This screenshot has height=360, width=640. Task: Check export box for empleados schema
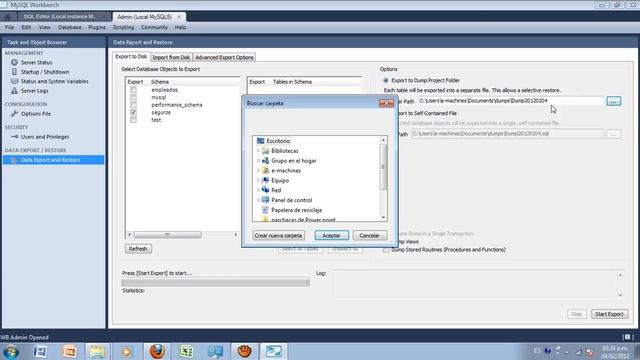click(x=133, y=90)
